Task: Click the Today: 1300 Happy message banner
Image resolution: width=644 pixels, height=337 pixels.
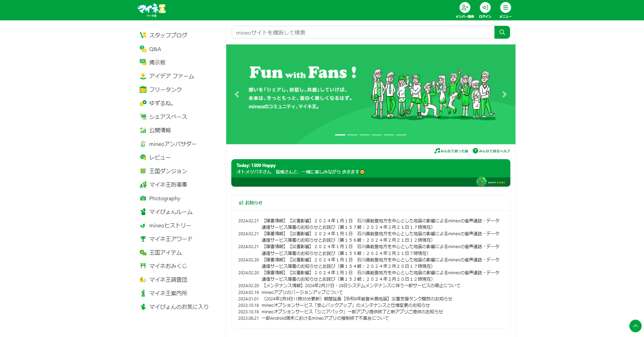Action: tap(371, 173)
